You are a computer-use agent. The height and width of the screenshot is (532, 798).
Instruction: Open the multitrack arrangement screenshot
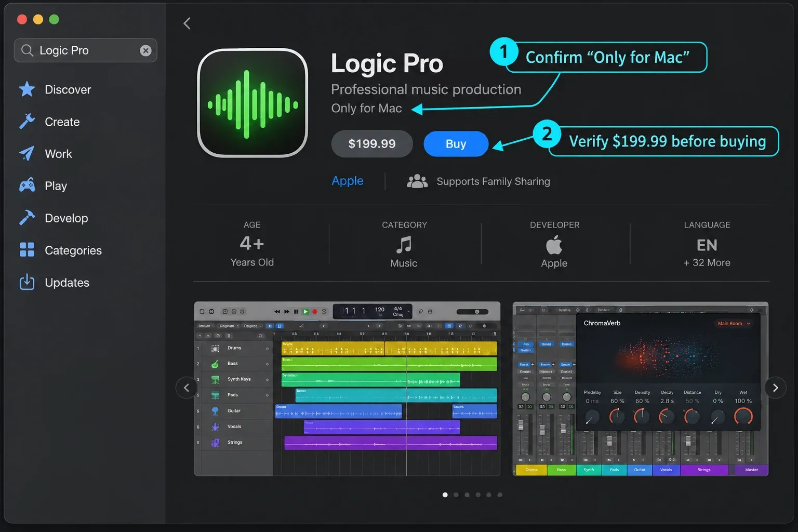tap(347, 389)
